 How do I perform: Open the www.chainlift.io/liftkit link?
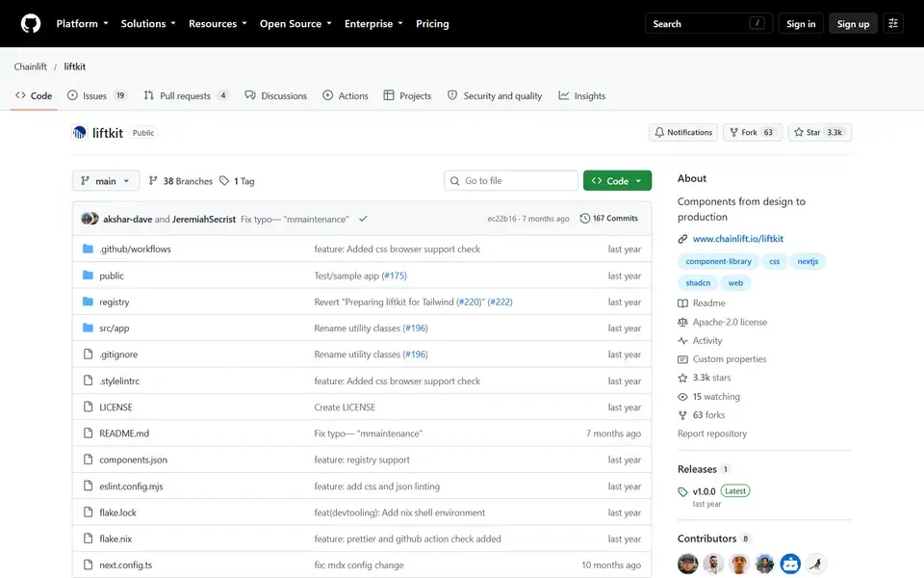pos(738,239)
